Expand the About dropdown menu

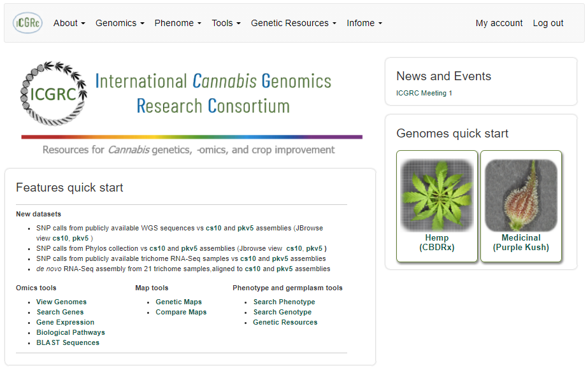click(69, 23)
